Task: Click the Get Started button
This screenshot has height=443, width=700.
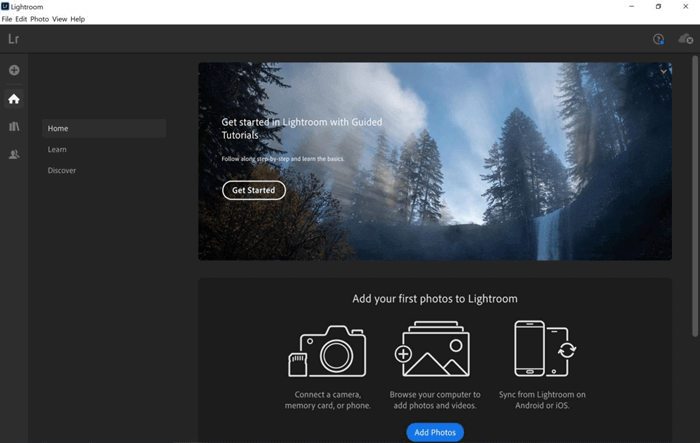Action: click(254, 190)
